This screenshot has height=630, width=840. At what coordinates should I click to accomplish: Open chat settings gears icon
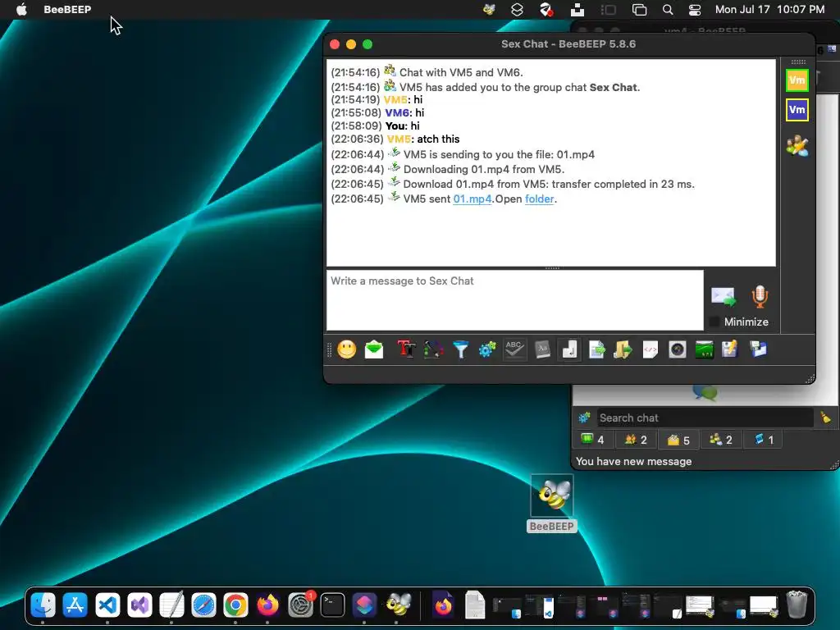tap(487, 349)
